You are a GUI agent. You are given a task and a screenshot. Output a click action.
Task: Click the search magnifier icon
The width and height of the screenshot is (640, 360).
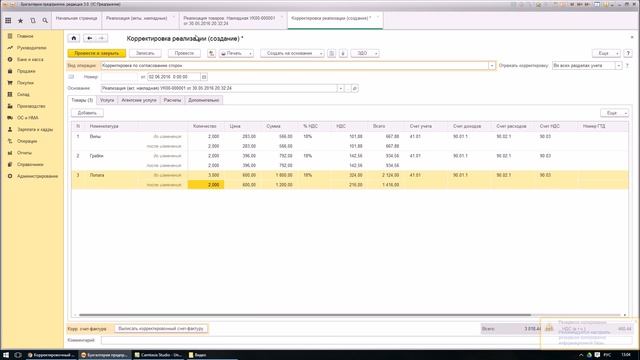click(45, 20)
